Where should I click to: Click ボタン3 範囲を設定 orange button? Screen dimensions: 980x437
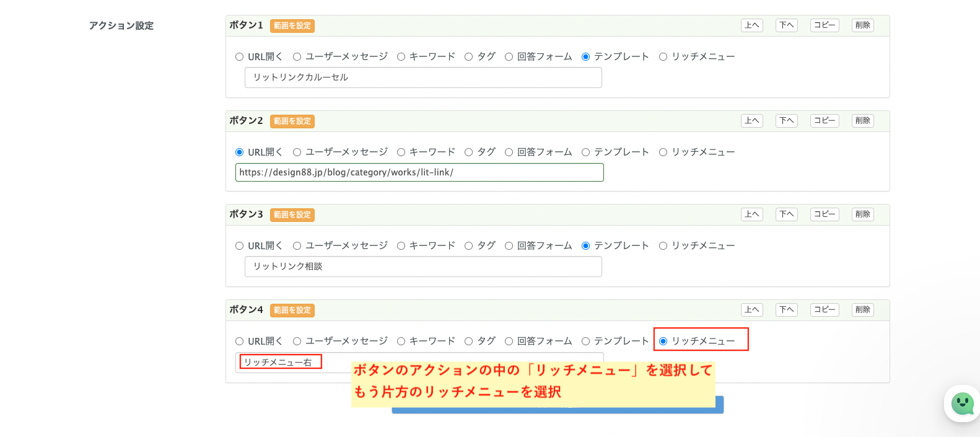(292, 215)
